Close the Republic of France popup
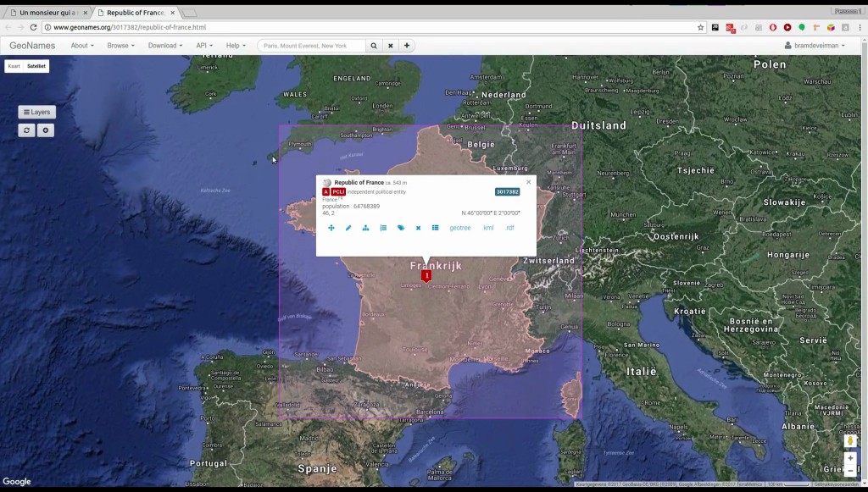 coord(528,182)
